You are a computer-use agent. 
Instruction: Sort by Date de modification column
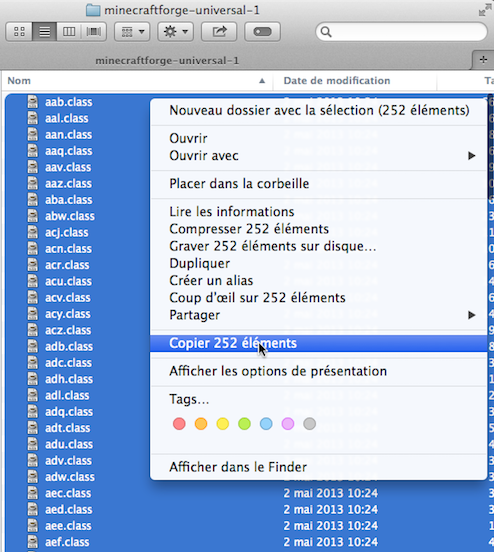point(355,81)
